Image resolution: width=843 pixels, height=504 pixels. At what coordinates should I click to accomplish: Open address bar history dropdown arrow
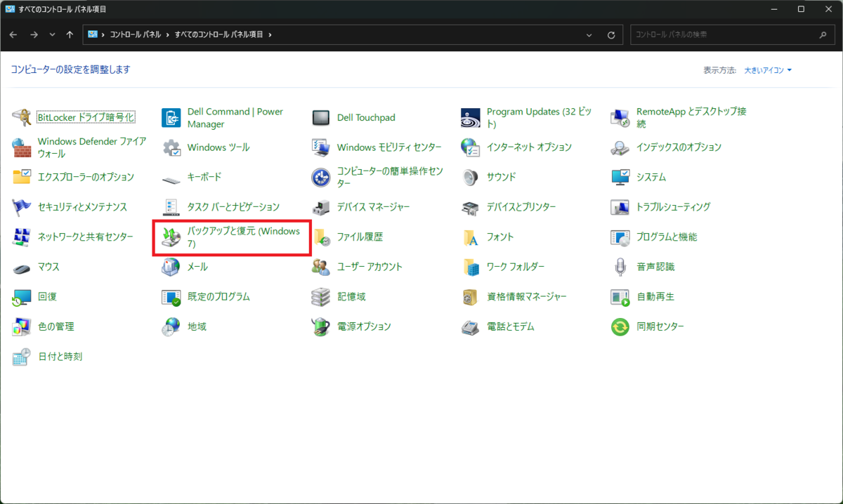click(x=589, y=34)
